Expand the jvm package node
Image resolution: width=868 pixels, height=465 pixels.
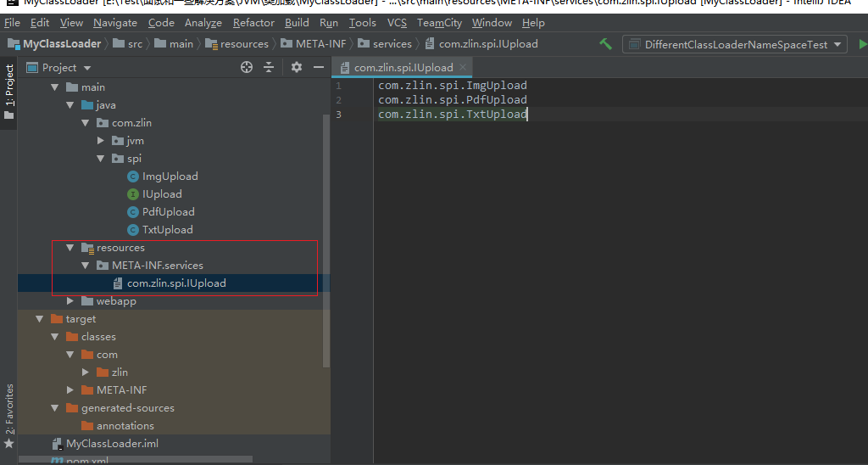click(101, 141)
